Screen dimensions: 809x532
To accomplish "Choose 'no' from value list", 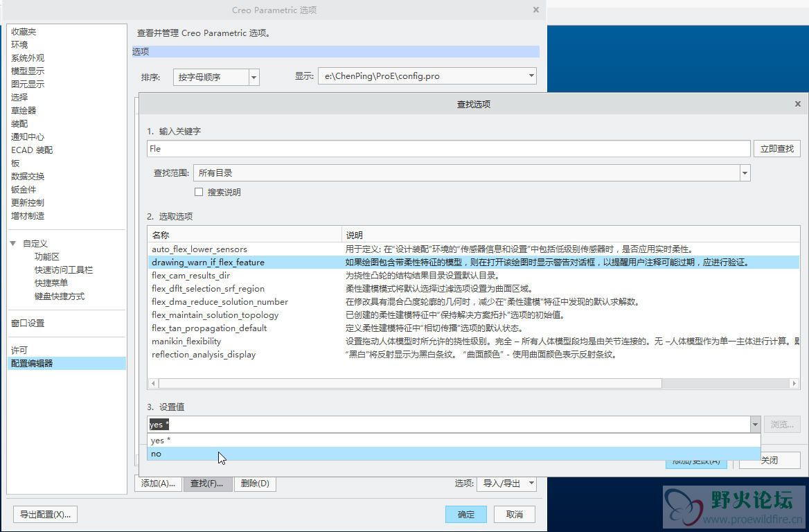I will click(x=454, y=454).
